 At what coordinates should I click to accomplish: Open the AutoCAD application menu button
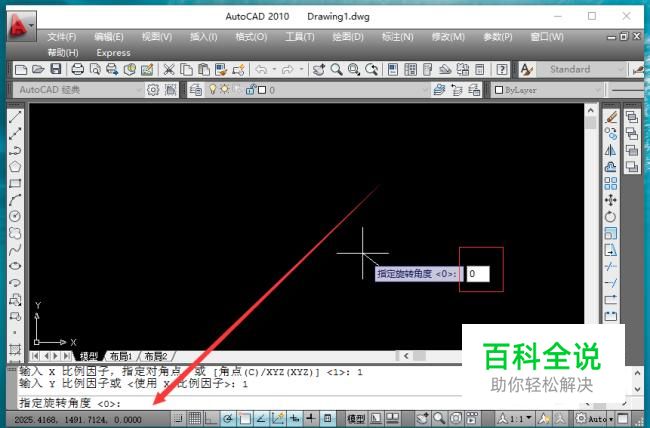pyautogui.click(x=21, y=26)
